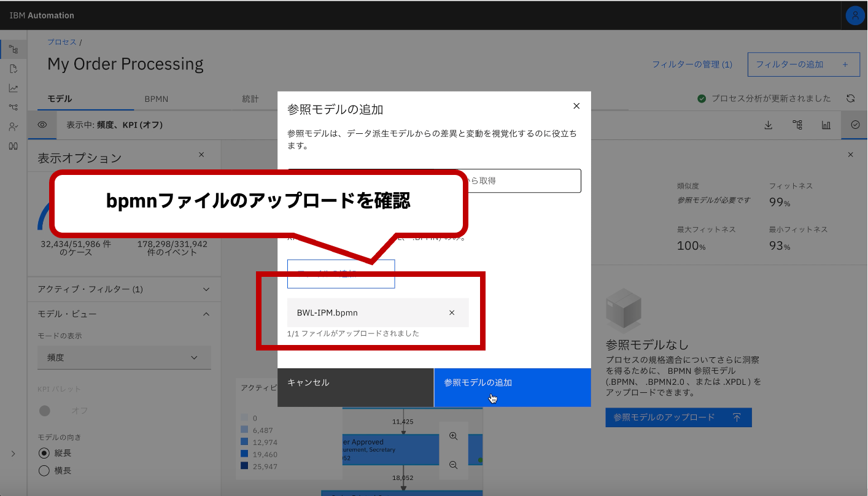Expand the アクティブ・フィルター section
Screen dimensions: 868x496
click(207, 289)
